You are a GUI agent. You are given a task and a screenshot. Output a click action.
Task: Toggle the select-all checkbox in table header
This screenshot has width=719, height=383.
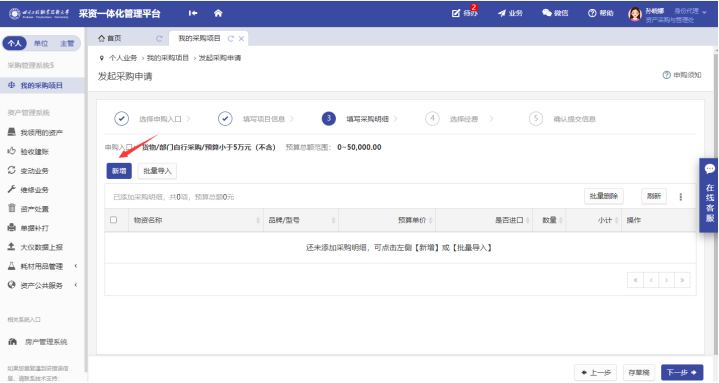tap(113, 220)
